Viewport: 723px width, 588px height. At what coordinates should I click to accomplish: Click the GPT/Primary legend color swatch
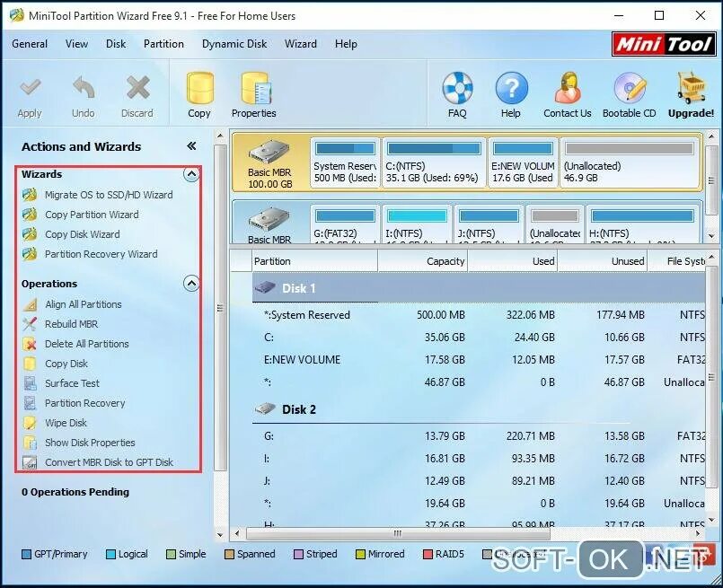point(27,555)
